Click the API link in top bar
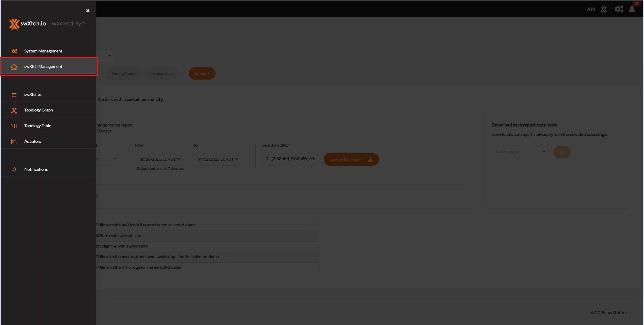This screenshot has width=644, height=325. click(591, 9)
